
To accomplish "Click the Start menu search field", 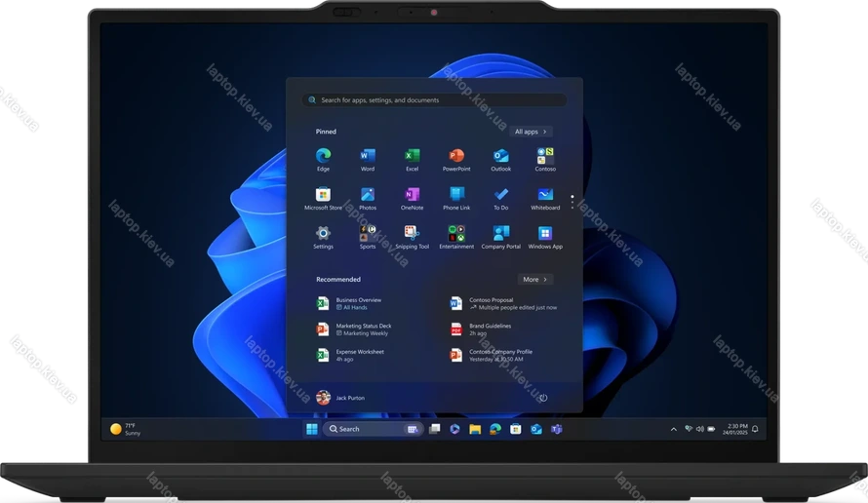I will point(434,100).
